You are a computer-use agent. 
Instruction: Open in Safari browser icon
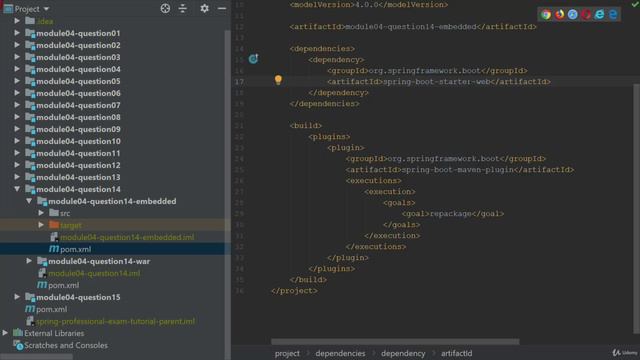(x=573, y=15)
